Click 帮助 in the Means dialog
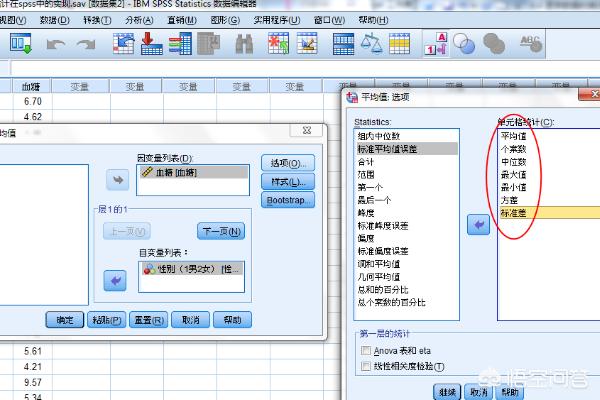600x400 pixels. click(x=232, y=320)
